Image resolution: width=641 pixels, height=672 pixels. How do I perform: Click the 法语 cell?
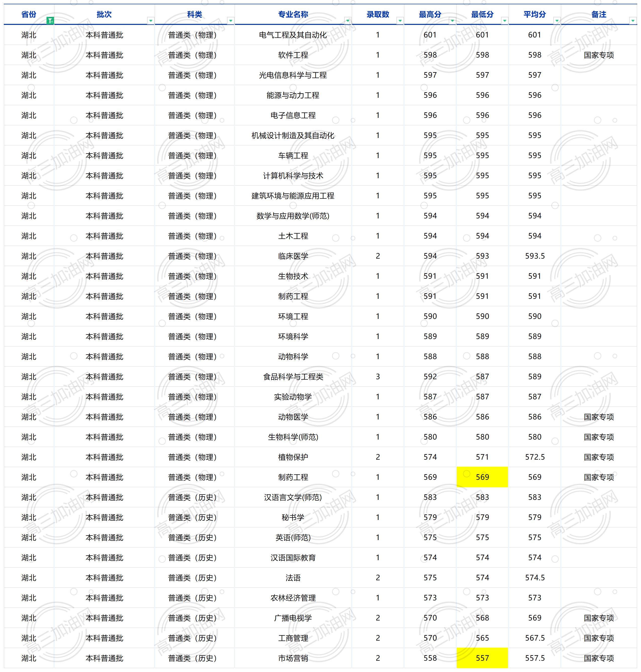pyautogui.click(x=293, y=578)
